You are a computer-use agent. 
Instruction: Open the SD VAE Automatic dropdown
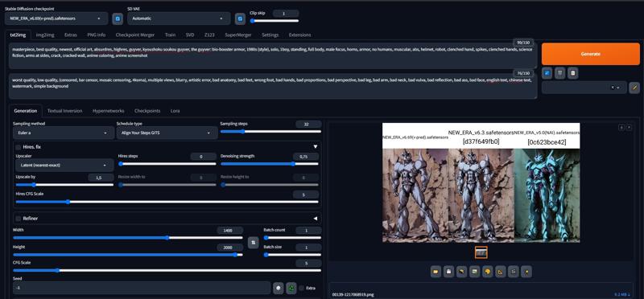[x=180, y=18]
